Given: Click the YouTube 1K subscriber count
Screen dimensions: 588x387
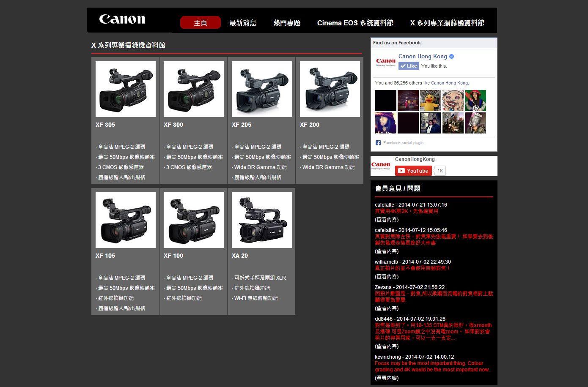Looking at the screenshot, I should point(440,171).
